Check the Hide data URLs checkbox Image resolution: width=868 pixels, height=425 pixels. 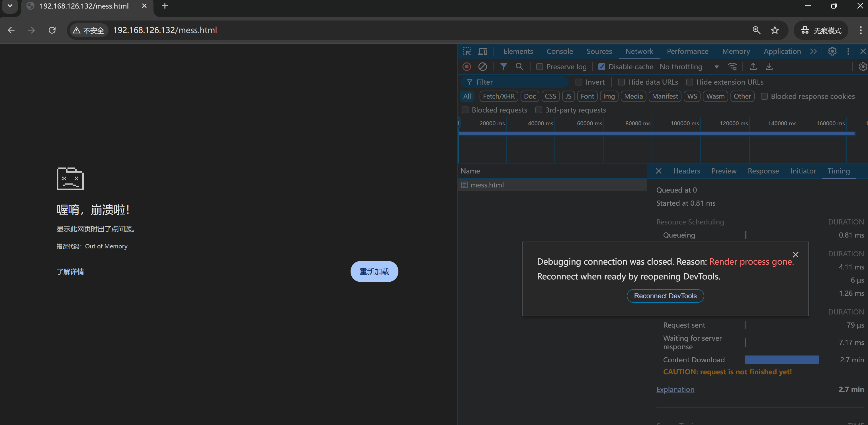(x=621, y=82)
